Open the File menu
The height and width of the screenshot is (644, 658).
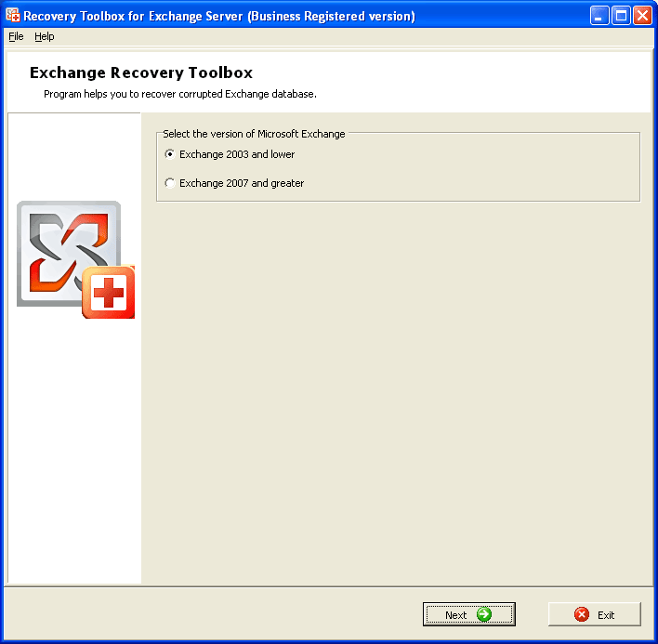[16, 36]
